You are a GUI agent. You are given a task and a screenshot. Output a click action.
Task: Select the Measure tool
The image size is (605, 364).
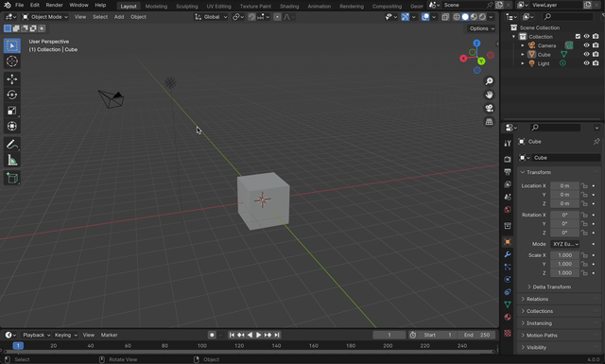coord(12,160)
